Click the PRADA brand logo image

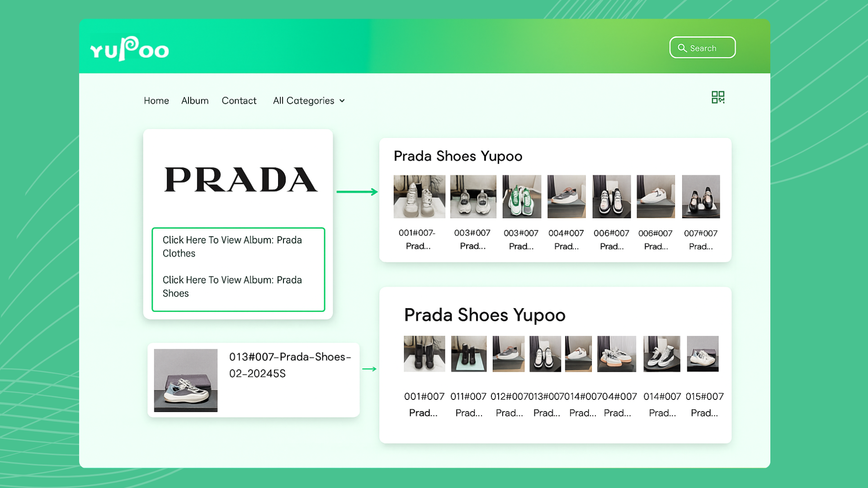coord(241,179)
